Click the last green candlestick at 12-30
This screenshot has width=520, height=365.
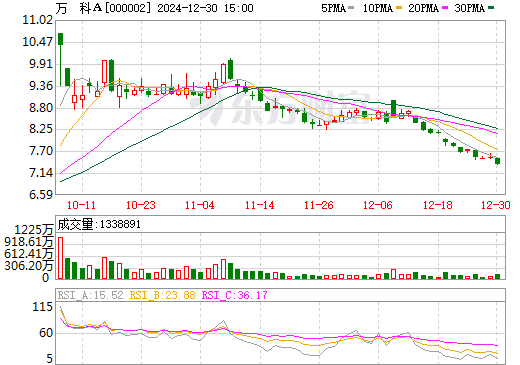click(x=497, y=161)
